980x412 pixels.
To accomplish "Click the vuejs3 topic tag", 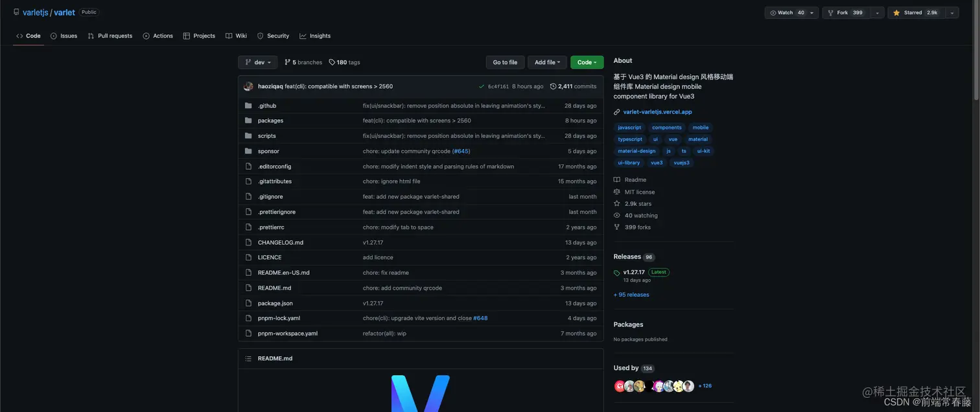I will click(681, 163).
